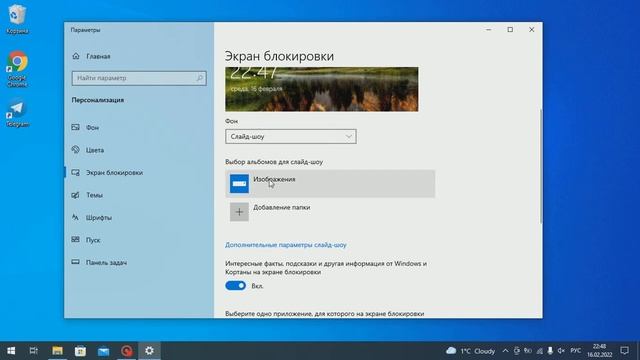The image size is (640, 360).
Task: Click the Шрифты font icon
Action: [76, 217]
